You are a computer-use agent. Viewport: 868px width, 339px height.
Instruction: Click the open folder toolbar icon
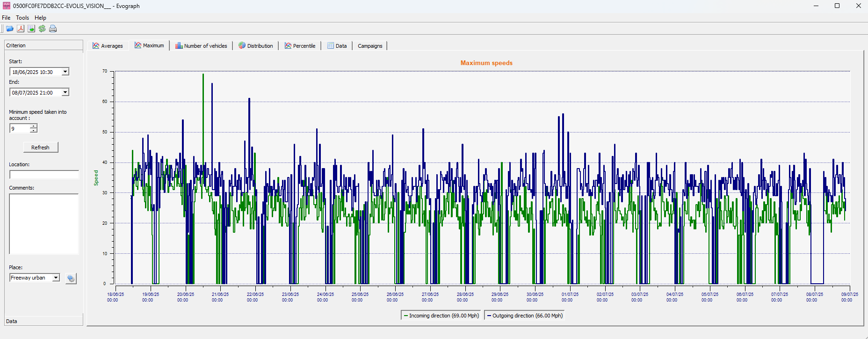9,29
